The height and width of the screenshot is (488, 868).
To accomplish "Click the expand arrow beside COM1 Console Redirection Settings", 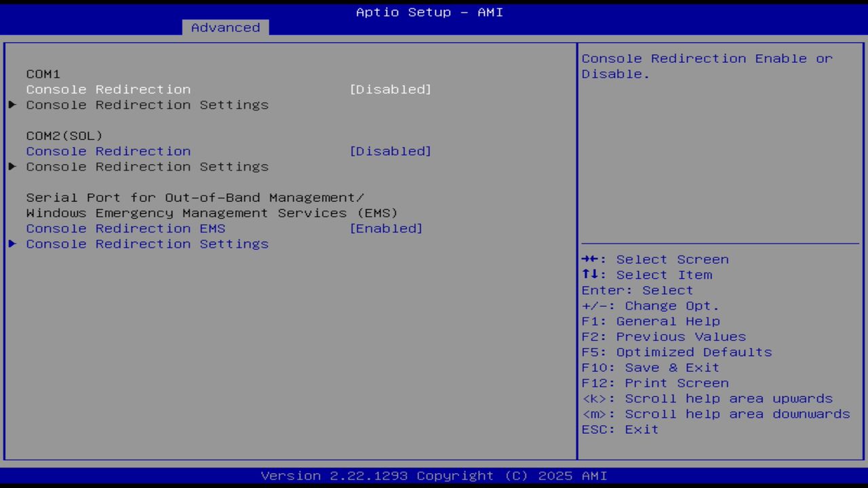I will [x=12, y=104].
